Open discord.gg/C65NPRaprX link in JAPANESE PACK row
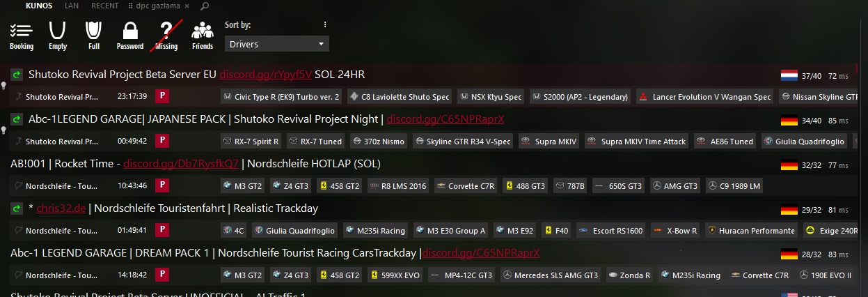This screenshot has height=297, width=868. tap(445, 119)
